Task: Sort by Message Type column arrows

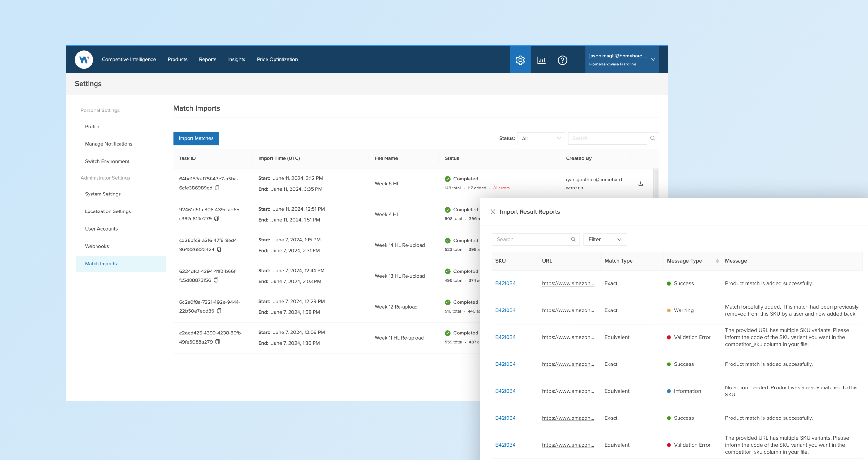Action: (x=717, y=261)
